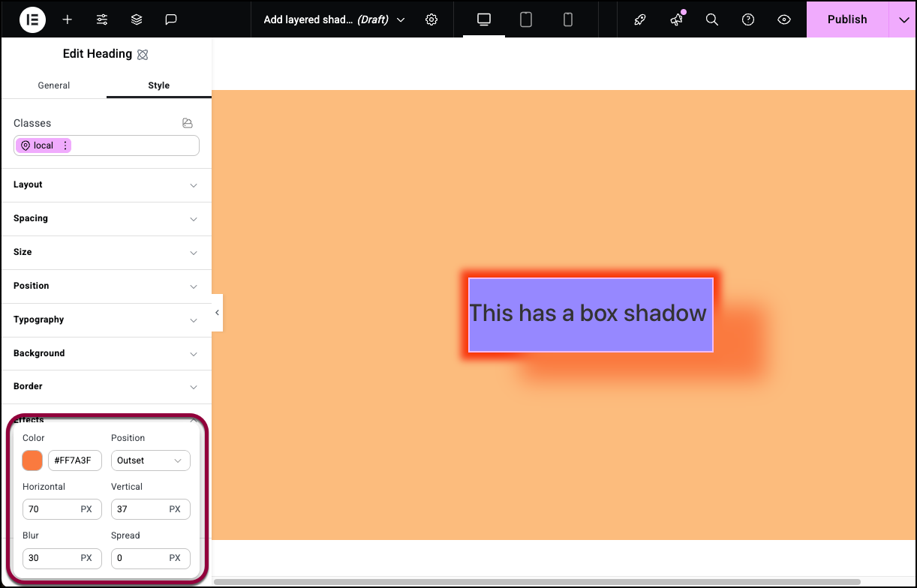Switch to mobile device view

(x=568, y=19)
